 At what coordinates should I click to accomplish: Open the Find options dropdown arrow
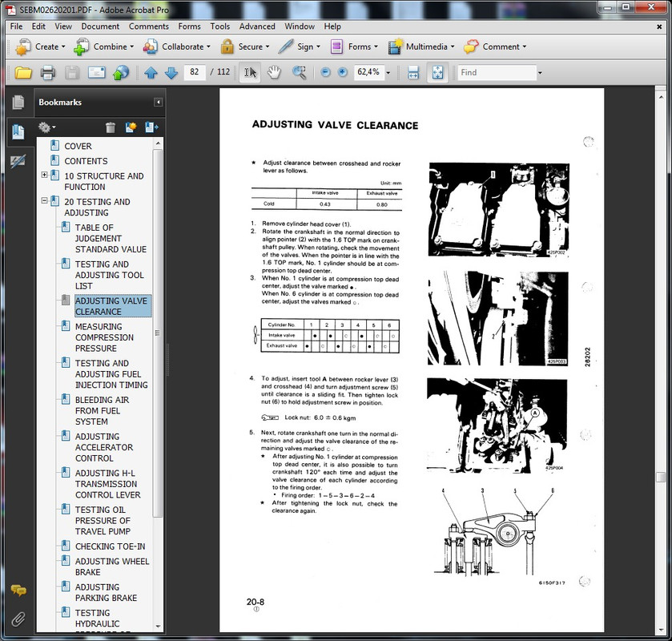click(540, 72)
